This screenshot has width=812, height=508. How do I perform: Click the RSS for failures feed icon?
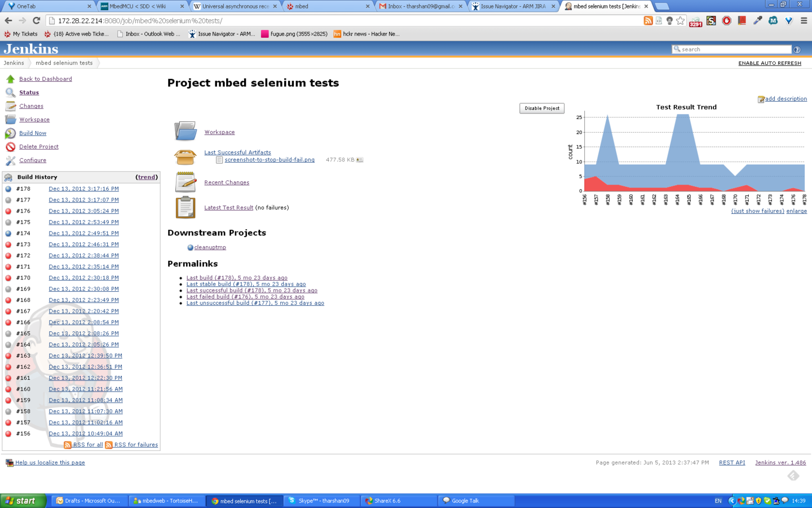tap(109, 445)
